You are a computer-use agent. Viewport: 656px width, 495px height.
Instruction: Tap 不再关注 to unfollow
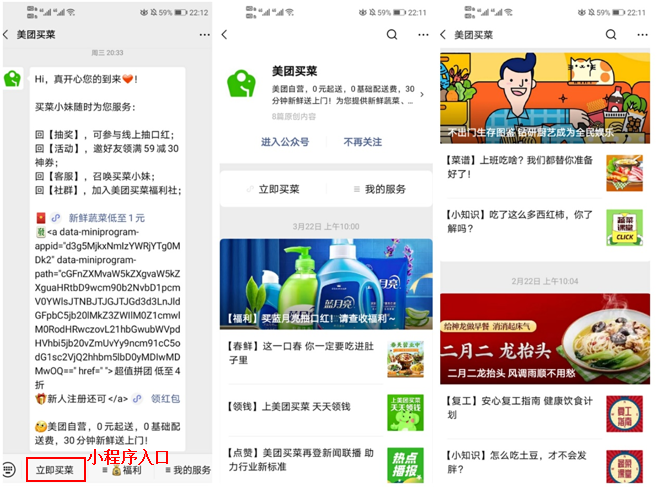[x=363, y=142]
